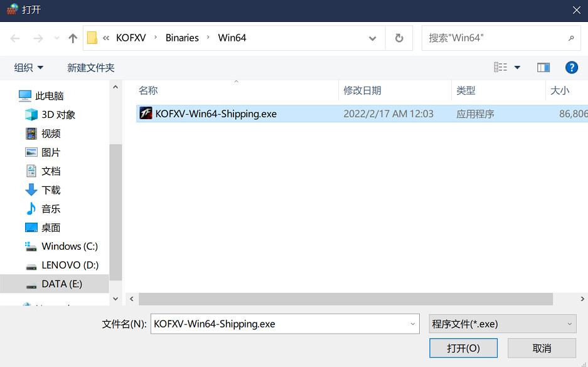The width and height of the screenshot is (588, 367).
Task: Expand the 文件名 filename dropdown arrow
Action: click(413, 324)
